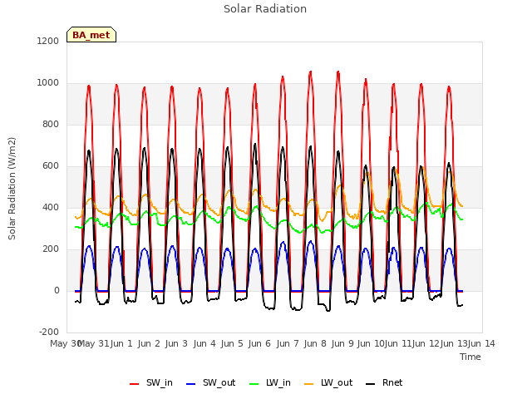Image resolution: width=532 pixels, height=399 pixels.
Task: Select the SW_in legend label
Action: tap(160, 382)
